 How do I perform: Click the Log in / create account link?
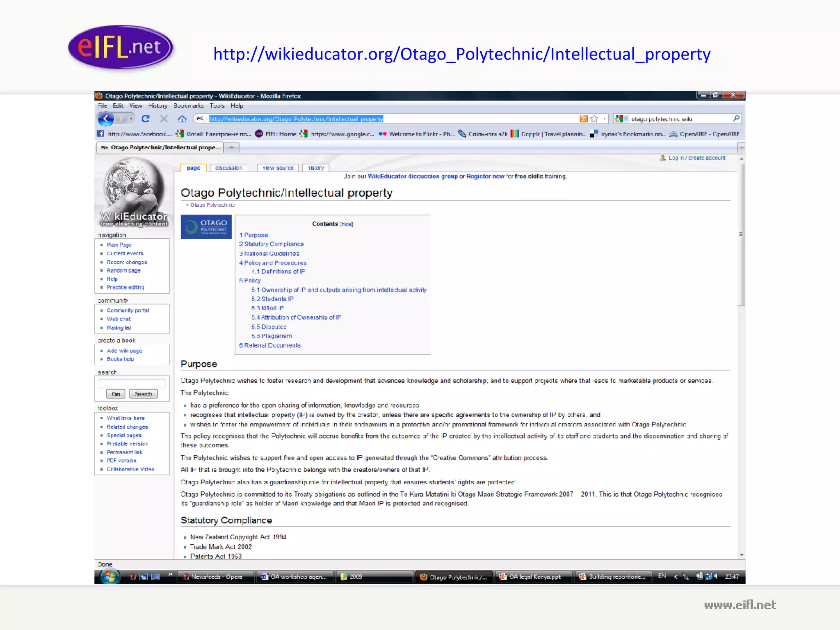(697, 158)
